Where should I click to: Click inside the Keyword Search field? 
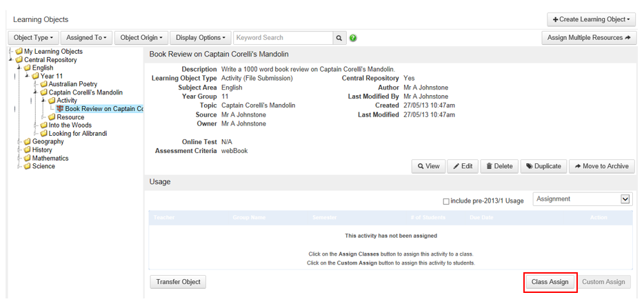[283, 38]
